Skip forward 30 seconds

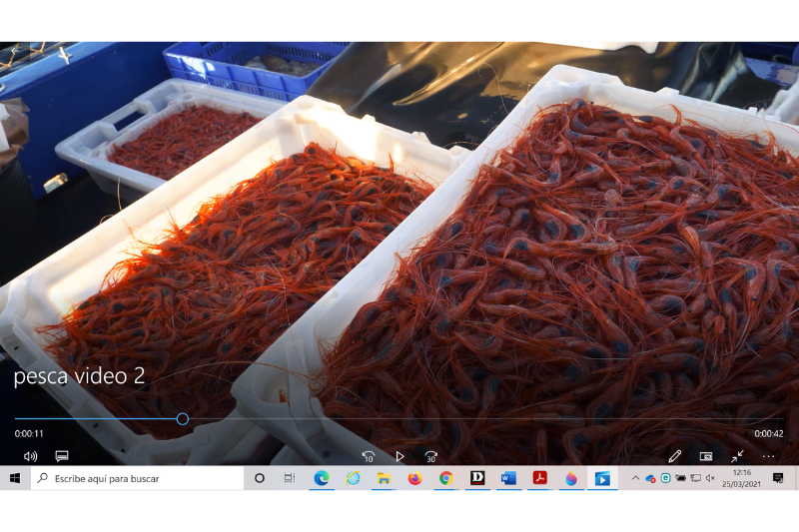pos(431,456)
